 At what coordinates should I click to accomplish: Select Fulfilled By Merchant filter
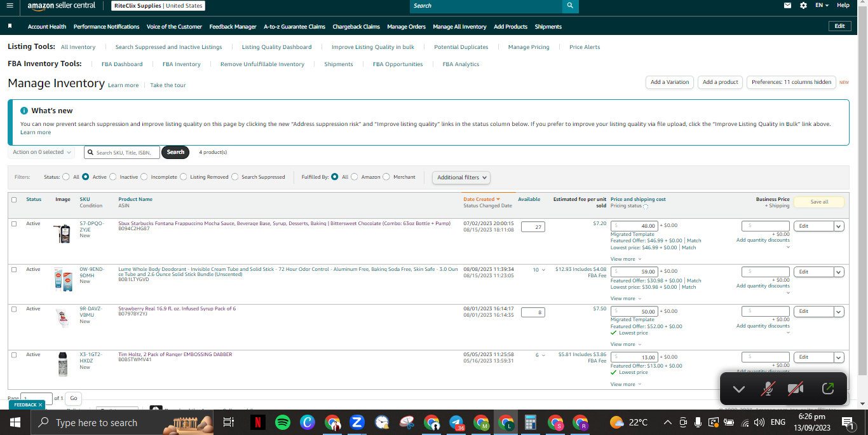pos(386,177)
